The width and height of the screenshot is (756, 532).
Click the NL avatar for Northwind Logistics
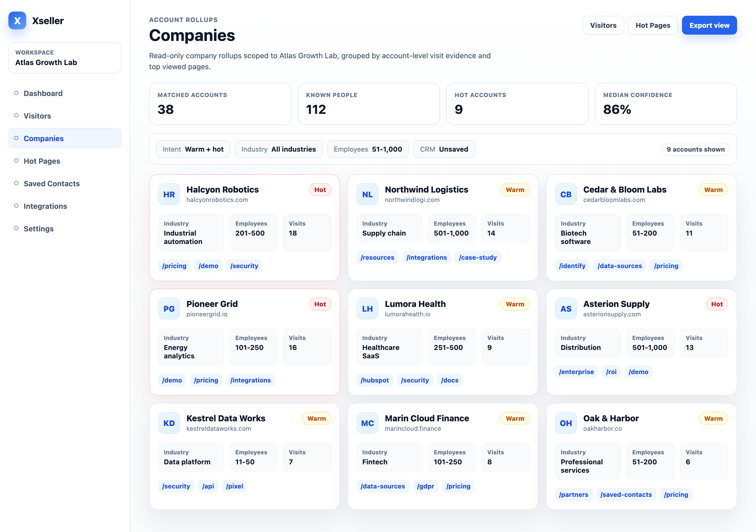pyautogui.click(x=367, y=194)
